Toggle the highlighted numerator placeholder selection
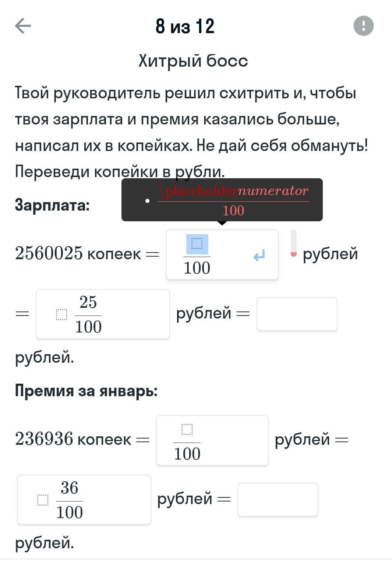392x563 pixels. tap(197, 243)
